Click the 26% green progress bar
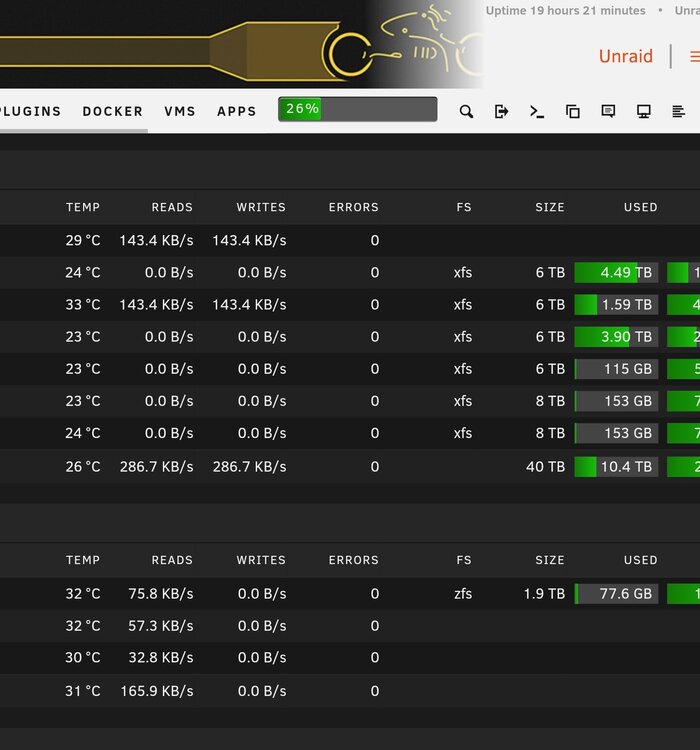This screenshot has width=700, height=750. (x=357, y=109)
